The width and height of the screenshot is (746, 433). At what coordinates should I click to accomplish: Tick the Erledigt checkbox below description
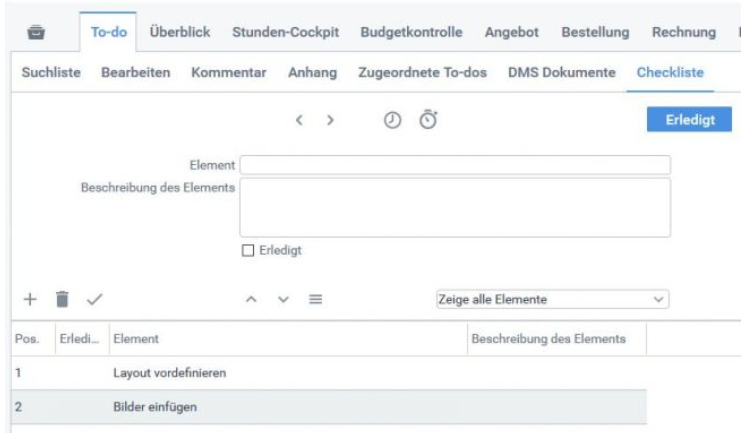[248, 250]
